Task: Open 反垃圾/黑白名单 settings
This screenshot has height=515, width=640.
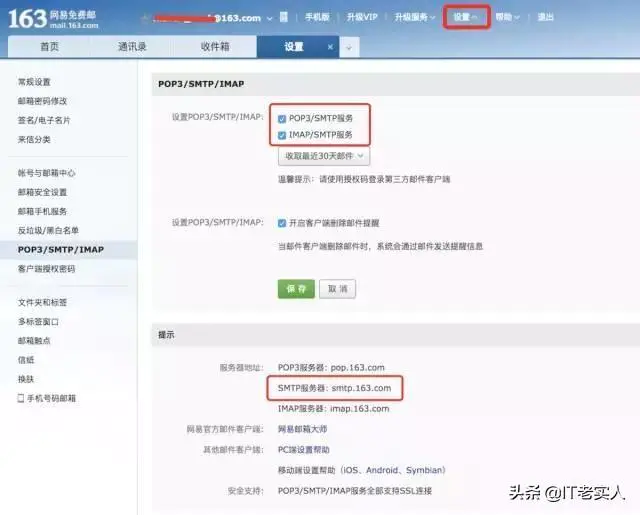Action: click(x=48, y=231)
